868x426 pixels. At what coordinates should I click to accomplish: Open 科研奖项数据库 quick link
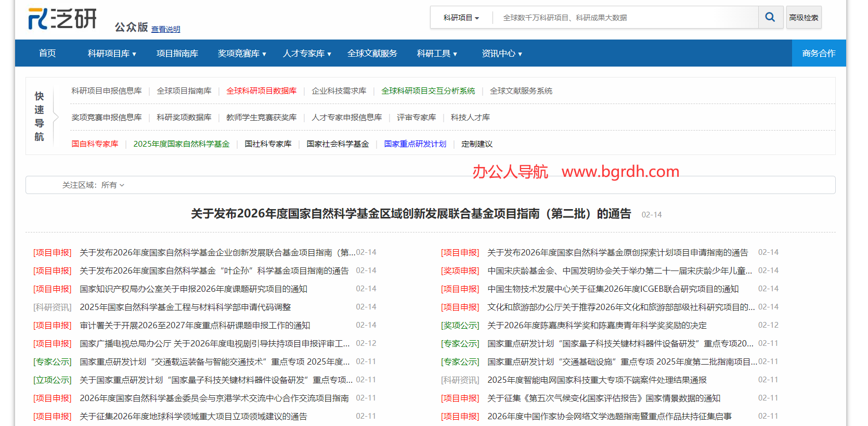[x=184, y=118]
